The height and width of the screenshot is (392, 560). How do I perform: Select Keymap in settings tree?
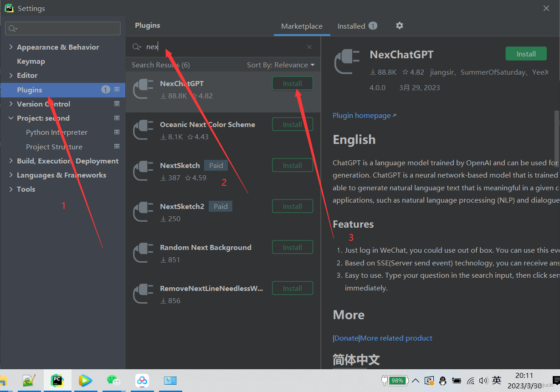[31, 61]
